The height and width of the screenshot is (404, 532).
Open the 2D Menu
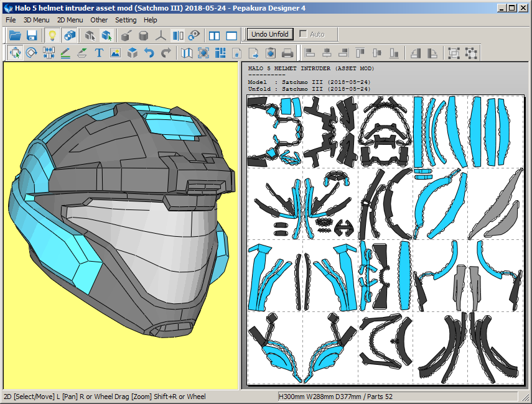[70, 20]
